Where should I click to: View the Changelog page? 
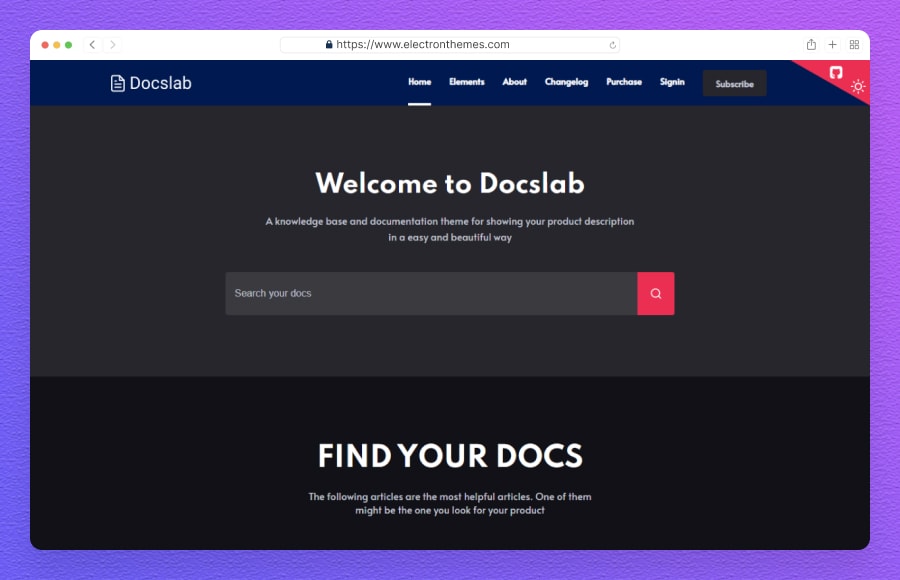click(x=567, y=82)
